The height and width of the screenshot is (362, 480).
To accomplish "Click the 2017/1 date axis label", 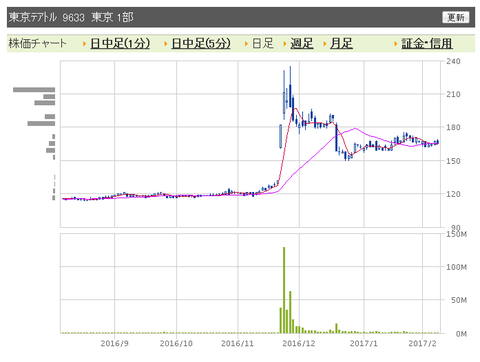I will coord(364,343).
